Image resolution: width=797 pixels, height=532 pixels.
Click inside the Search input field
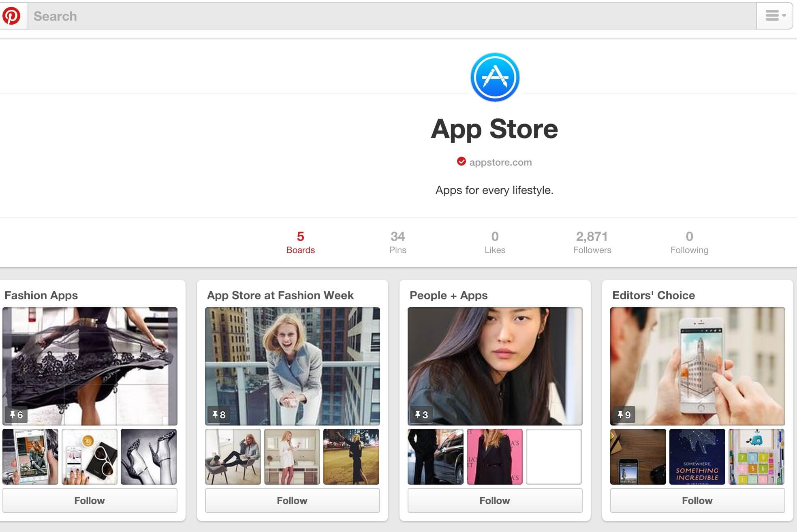[x=162, y=16]
